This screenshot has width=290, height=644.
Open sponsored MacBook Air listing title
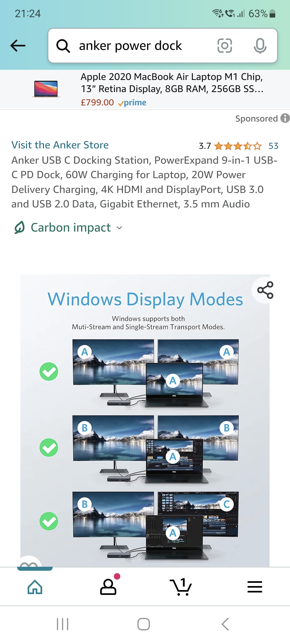coord(172,83)
